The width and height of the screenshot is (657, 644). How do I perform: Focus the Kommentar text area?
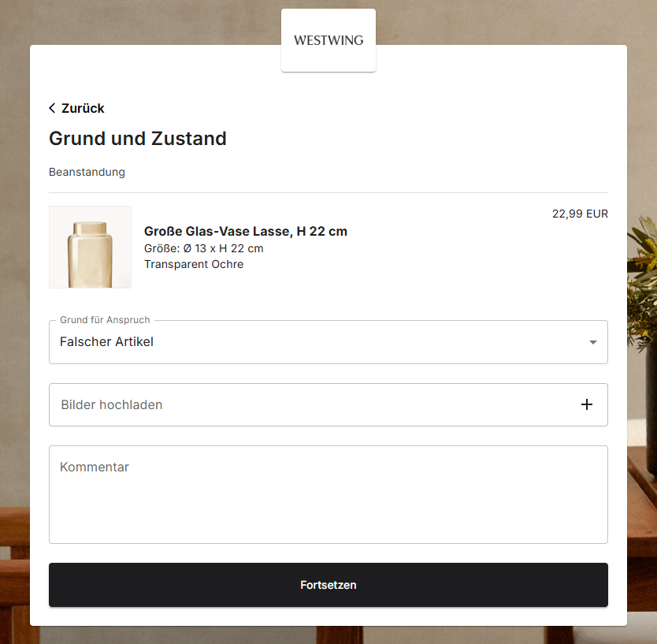(328, 495)
